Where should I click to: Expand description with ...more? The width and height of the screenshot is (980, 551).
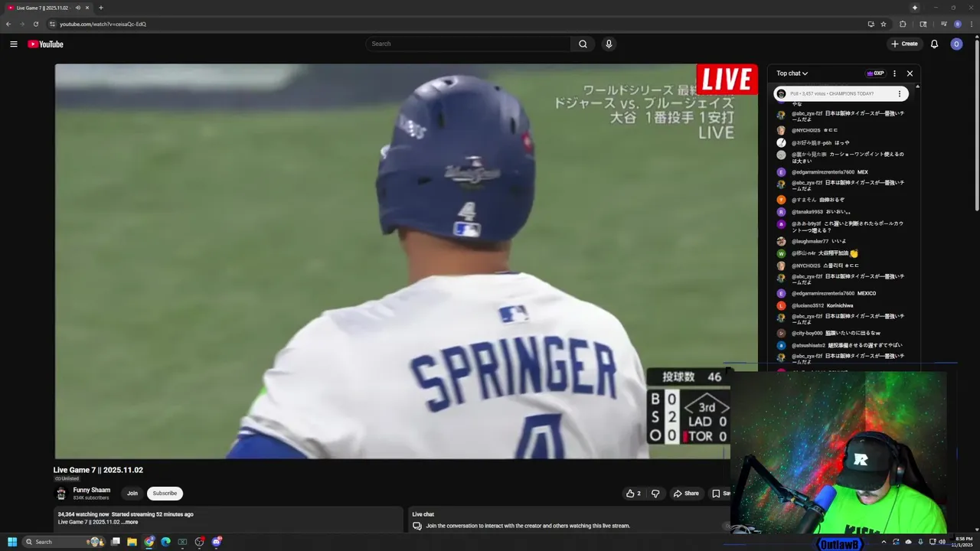(131, 522)
